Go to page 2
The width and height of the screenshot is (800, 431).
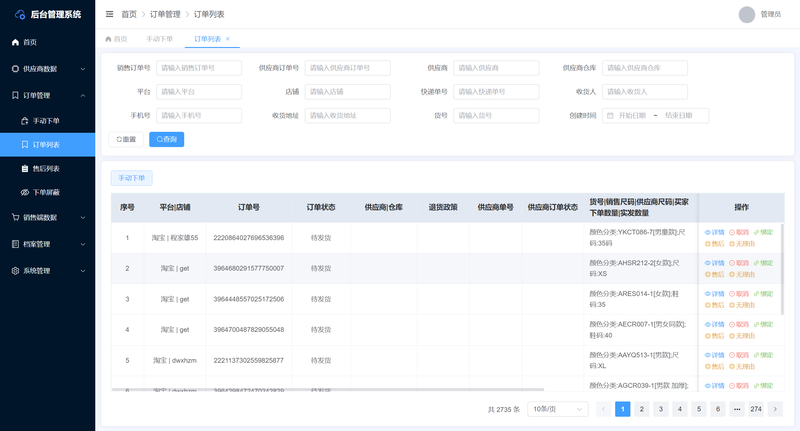tap(641, 409)
